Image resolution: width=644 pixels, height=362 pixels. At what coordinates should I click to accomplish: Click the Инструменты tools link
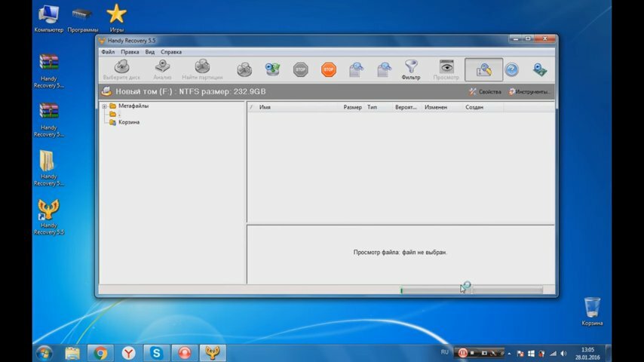tap(529, 91)
